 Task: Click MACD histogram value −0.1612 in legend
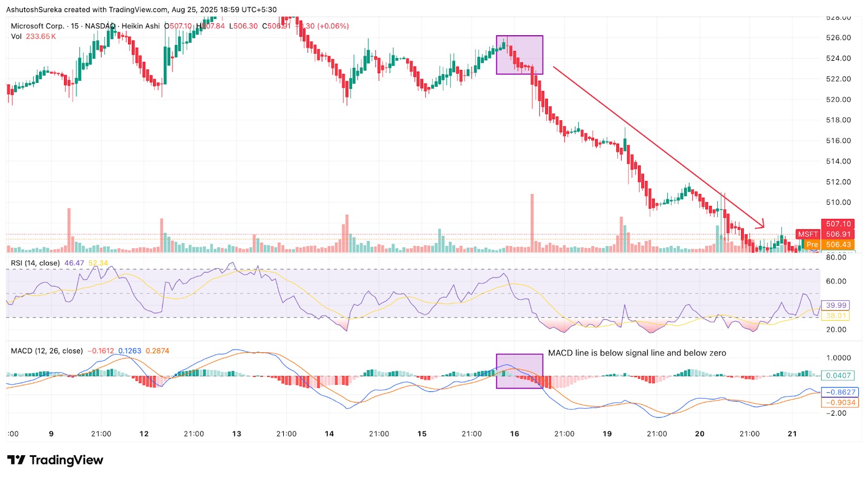pos(101,351)
